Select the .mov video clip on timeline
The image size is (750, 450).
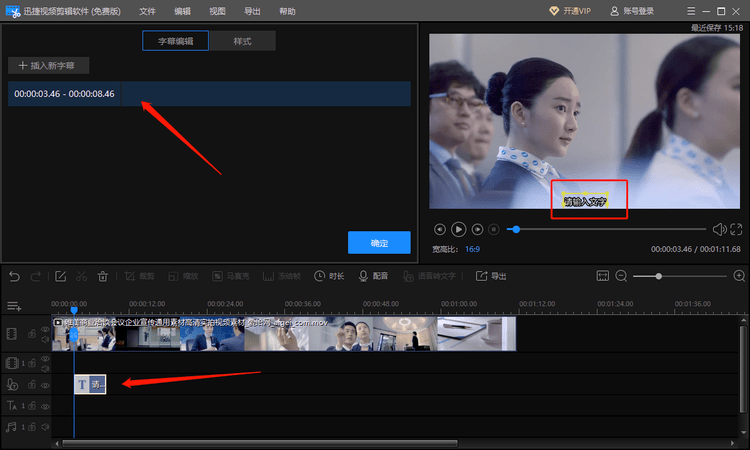point(284,334)
